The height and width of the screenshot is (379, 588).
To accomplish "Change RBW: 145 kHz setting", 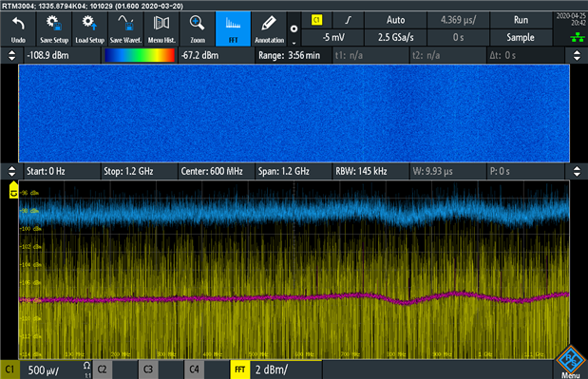I will 370,171.
